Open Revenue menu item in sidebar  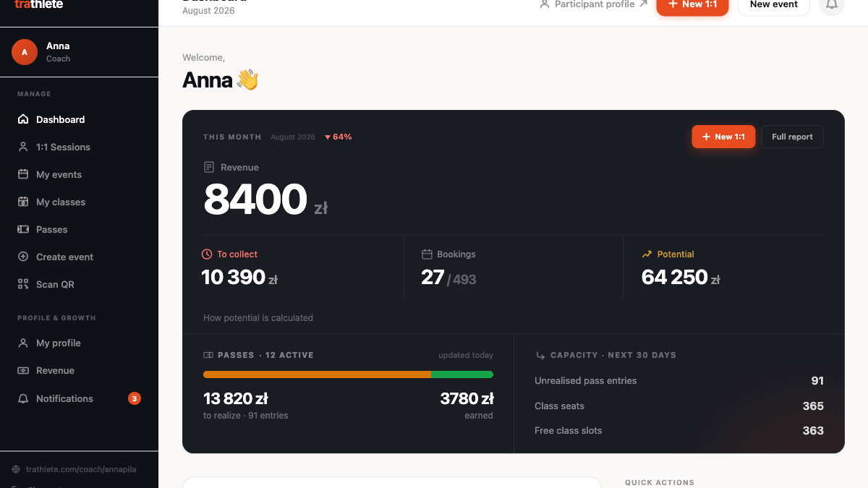(x=79, y=370)
